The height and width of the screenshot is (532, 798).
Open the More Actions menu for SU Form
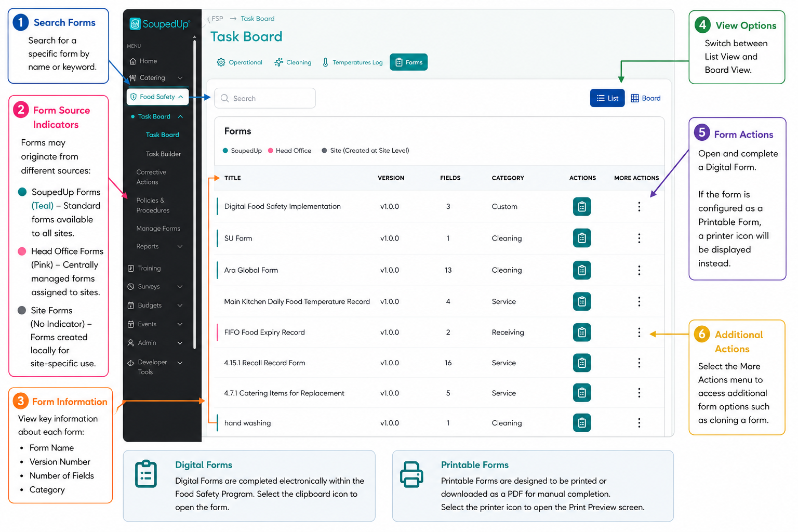point(639,238)
